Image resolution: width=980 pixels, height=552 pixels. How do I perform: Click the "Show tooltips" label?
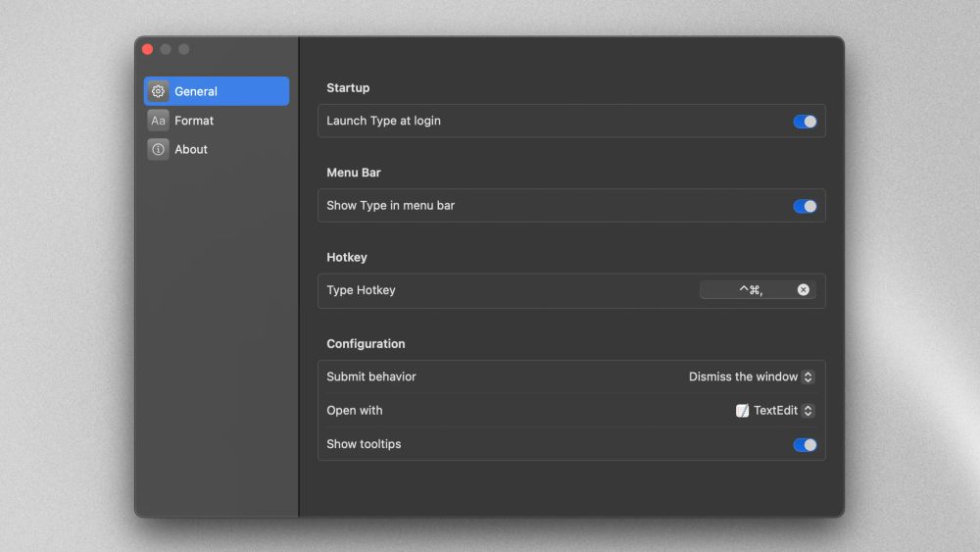pos(364,444)
